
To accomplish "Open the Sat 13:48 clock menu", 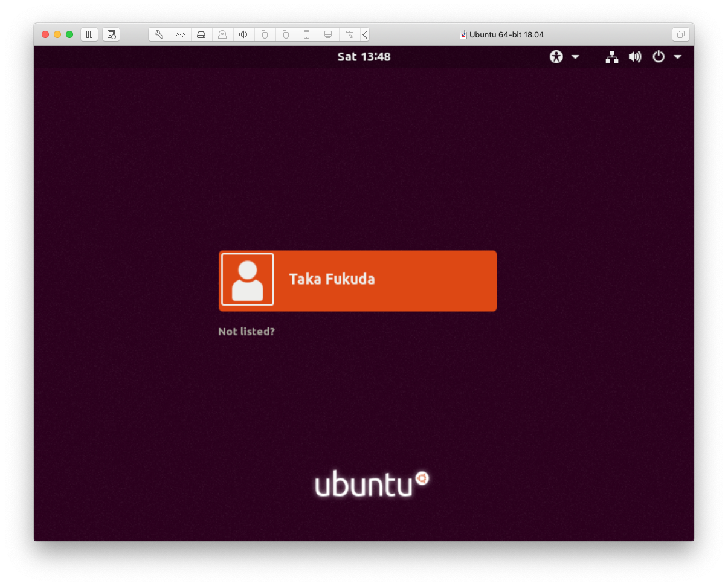I will [364, 57].
